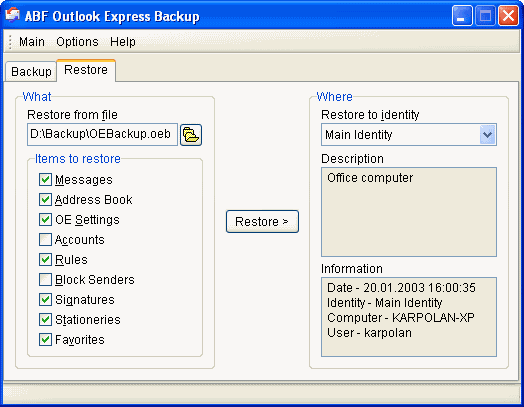Viewport: 524px width, 407px height.
Task: Uncheck the Favorites checkbox
Action: [45, 340]
